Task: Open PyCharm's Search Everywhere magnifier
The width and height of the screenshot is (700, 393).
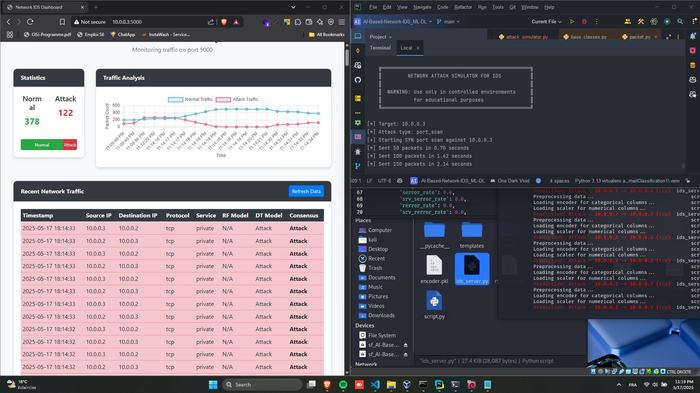Action: coord(680,21)
